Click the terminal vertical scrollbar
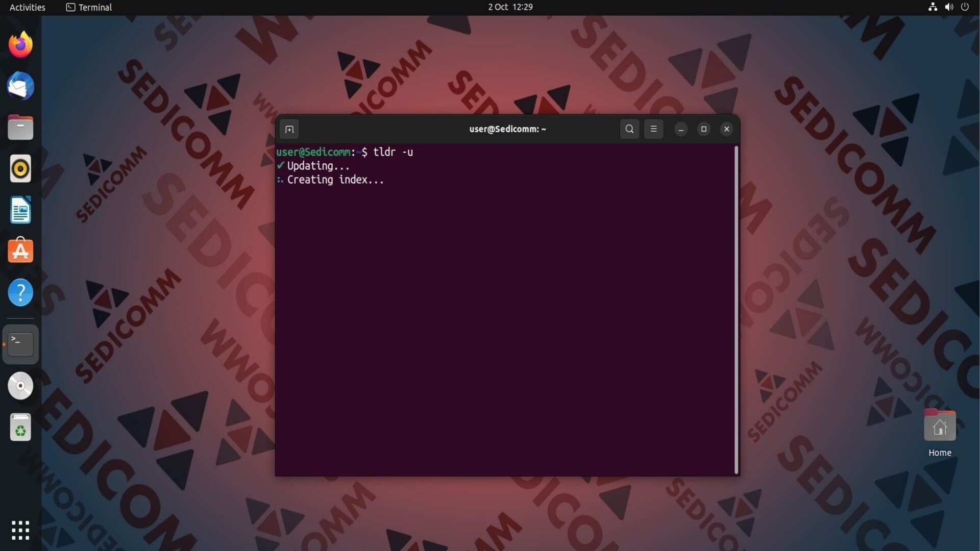980x551 pixels. pos(736,310)
